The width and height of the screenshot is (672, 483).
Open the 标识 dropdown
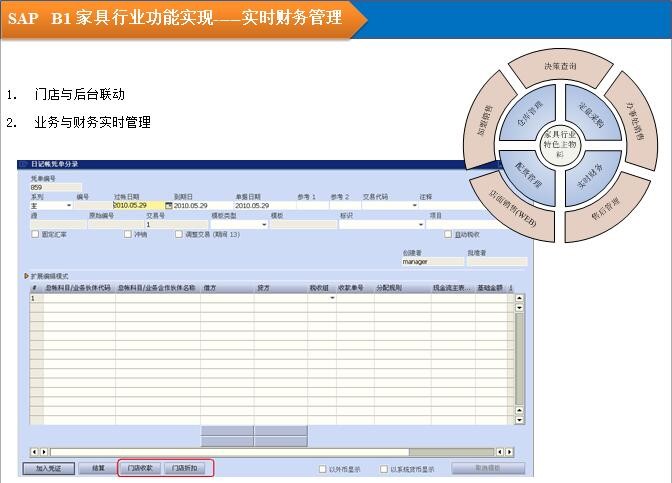pyautogui.click(x=421, y=224)
